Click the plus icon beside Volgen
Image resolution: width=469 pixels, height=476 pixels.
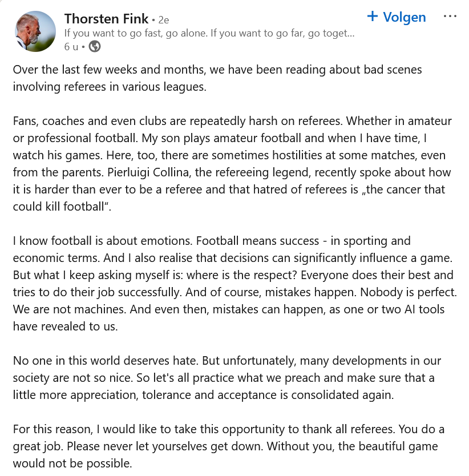pyautogui.click(x=373, y=16)
